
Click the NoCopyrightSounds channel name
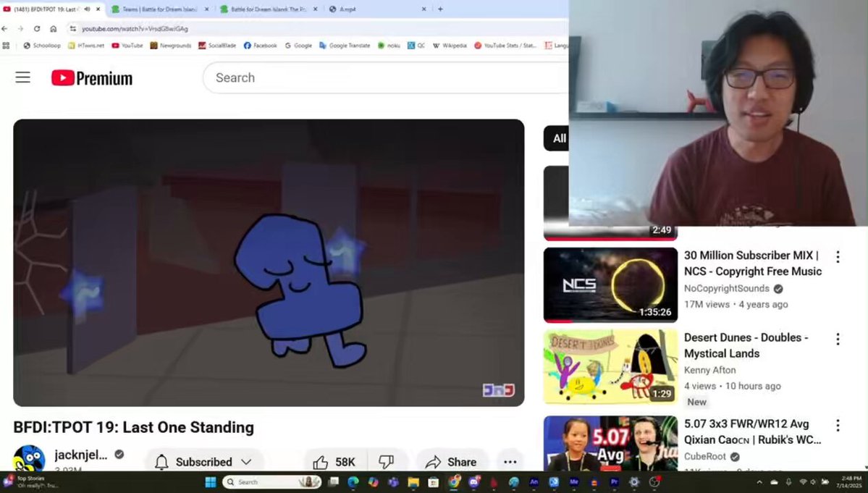(x=726, y=288)
